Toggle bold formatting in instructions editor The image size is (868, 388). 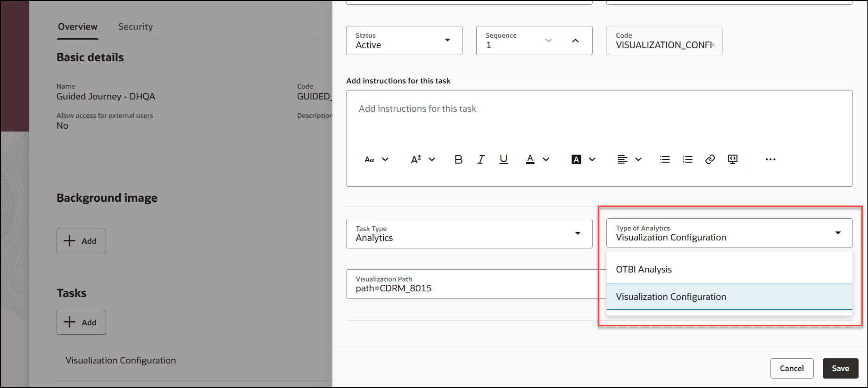tap(458, 159)
